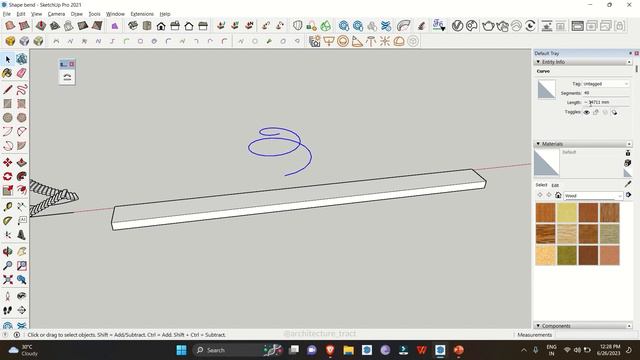Click the Measurements box
640x360 pixels.
tap(597, 335)
